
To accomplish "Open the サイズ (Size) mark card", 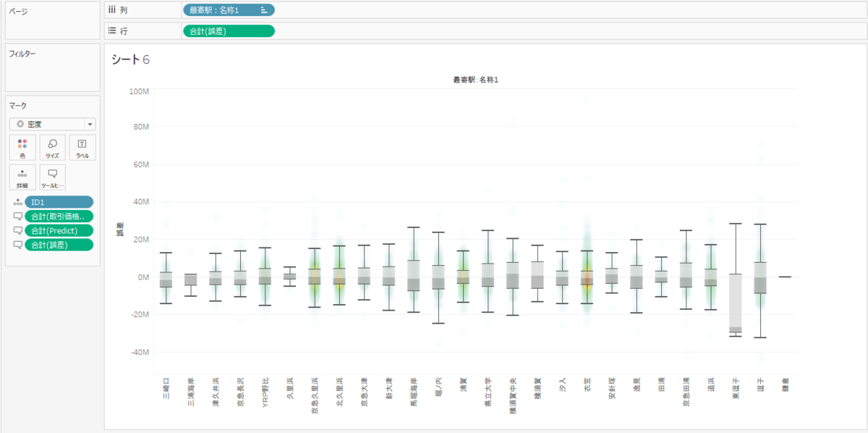I will pos(52,148).
